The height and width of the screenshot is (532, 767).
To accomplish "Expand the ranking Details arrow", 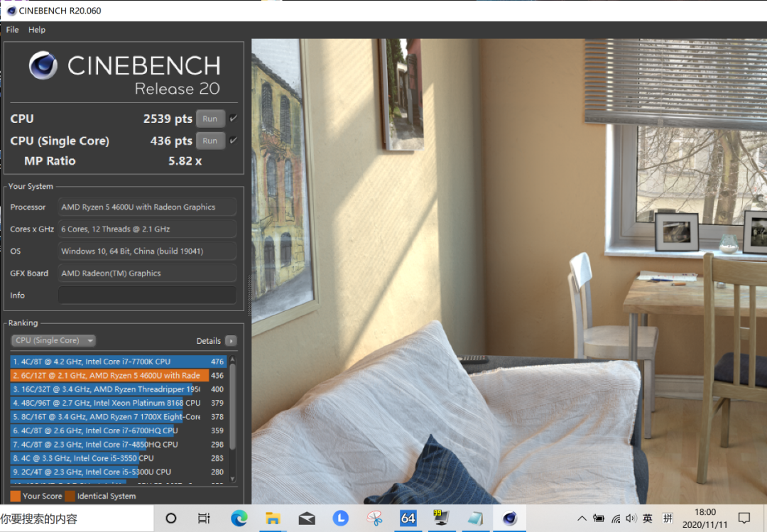I will point(232,341).
